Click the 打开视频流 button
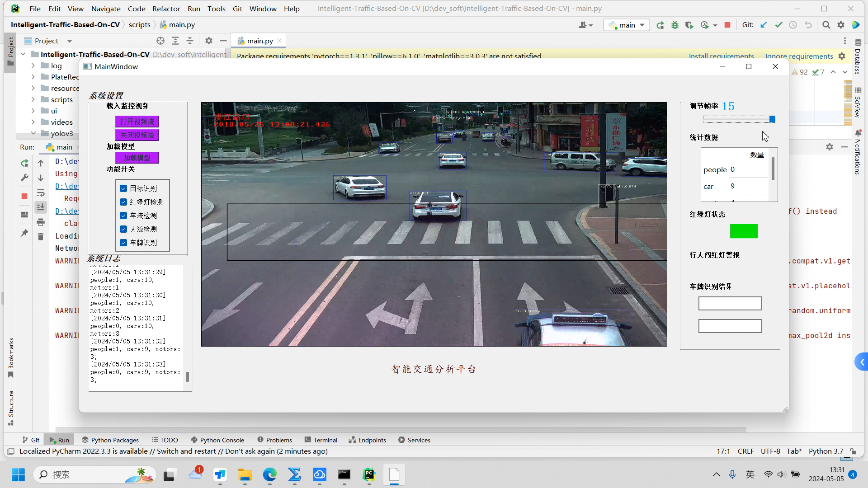This screenshot has width=868, height=488. click(x=137, y=122)
